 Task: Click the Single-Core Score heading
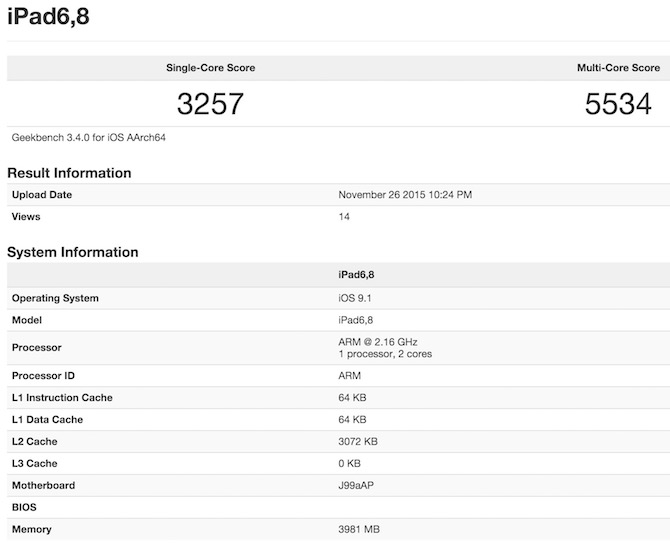pos(210,68)
